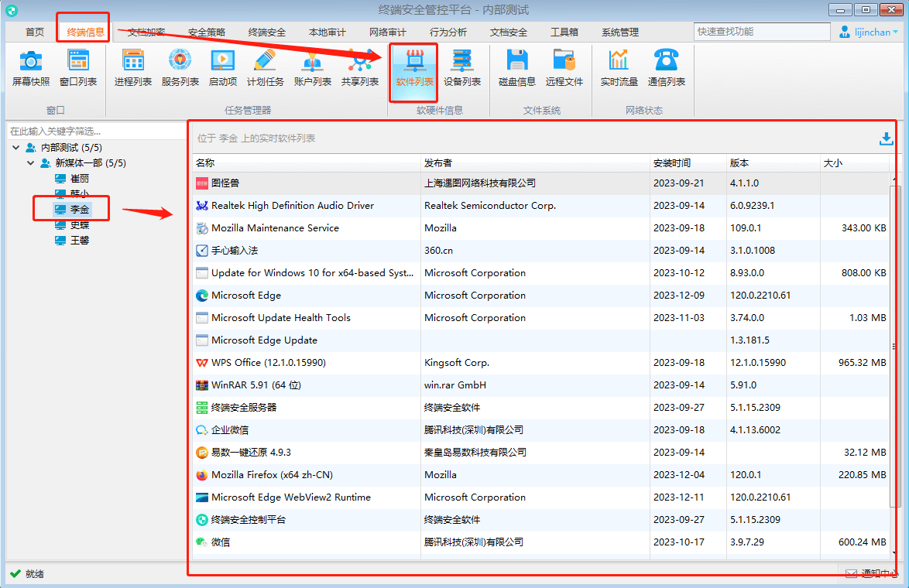Viewport: 909px width, 588px height.
Task: Sort by the 名称 column header
Action: tap(307, 163)
